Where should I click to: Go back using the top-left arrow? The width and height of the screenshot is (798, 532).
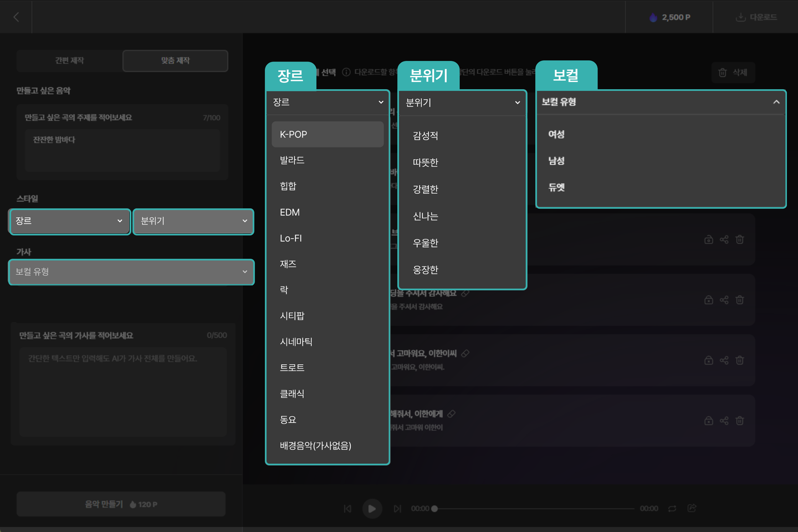click(16, 17)
